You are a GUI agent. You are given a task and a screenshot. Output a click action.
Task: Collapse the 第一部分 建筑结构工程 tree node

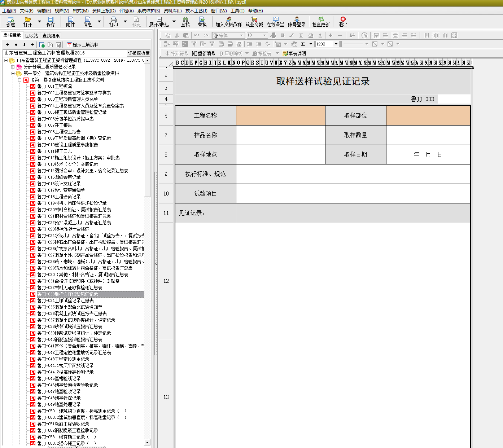point(13,73)
